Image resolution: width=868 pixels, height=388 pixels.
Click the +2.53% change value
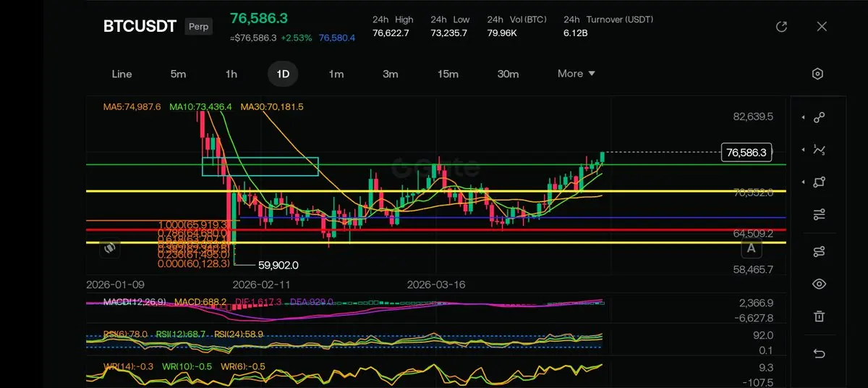tap(297, 38)
